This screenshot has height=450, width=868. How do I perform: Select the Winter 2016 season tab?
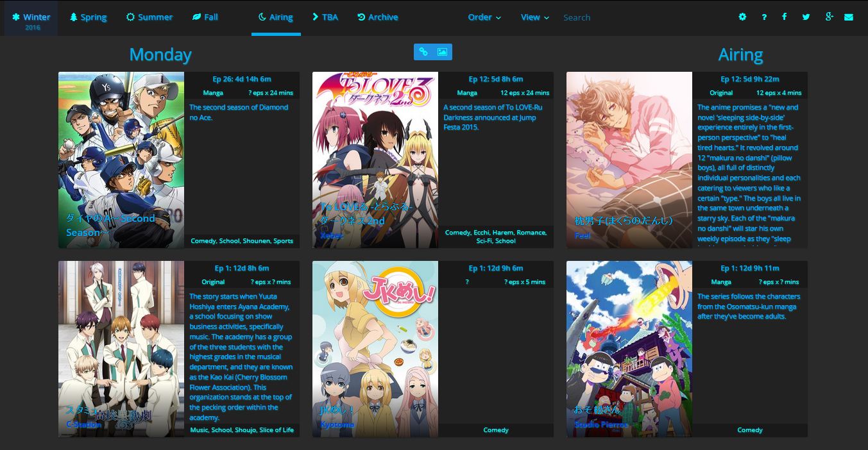(31, 19)
